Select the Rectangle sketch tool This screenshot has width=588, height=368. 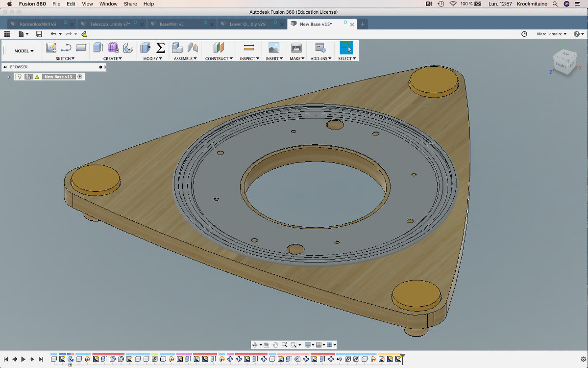pyautogui.click(x=81, y=48)
